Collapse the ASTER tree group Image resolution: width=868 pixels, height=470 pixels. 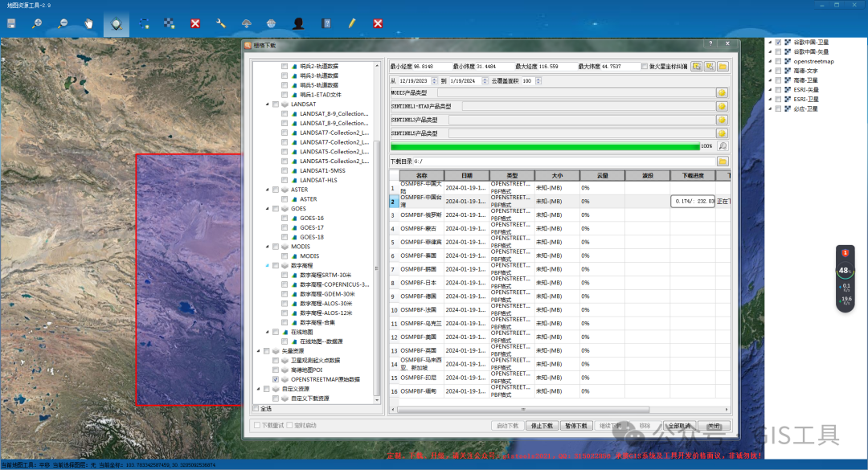click(x=268, y=190)
